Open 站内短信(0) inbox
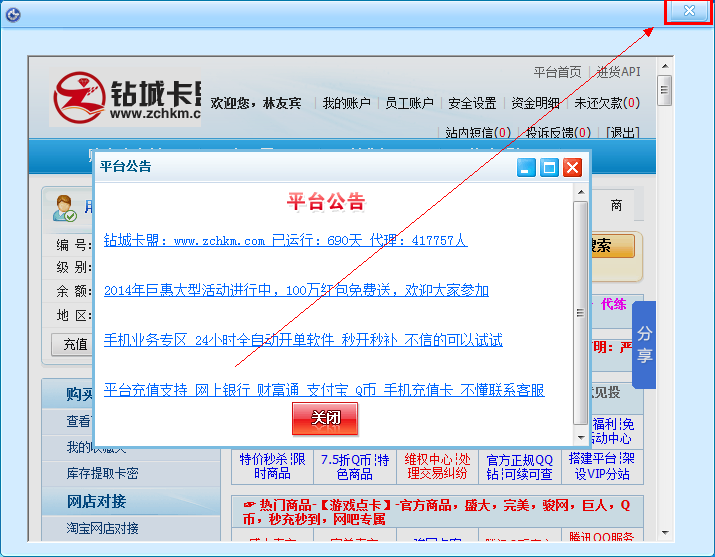 tap(478, 133)
